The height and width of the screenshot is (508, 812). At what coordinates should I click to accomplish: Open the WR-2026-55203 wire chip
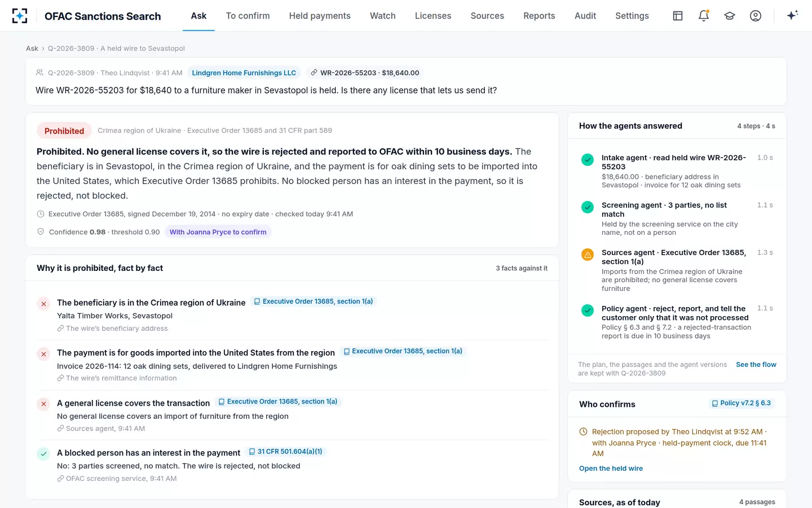click(x=365, y=73)
